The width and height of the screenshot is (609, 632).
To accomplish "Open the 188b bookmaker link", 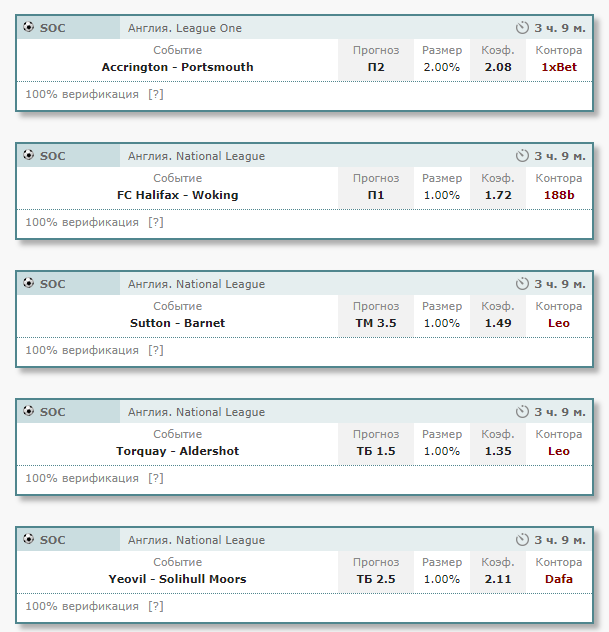I will coord(559,195).
